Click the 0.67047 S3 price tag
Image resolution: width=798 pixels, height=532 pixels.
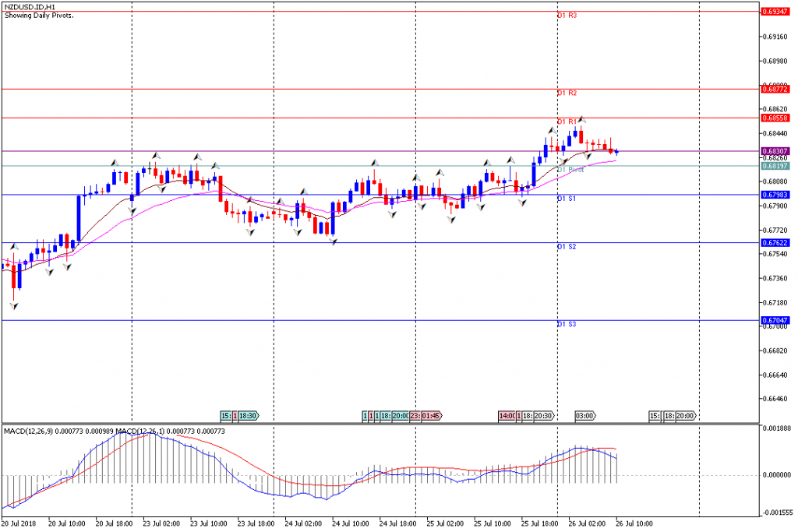tap(774, 320)
